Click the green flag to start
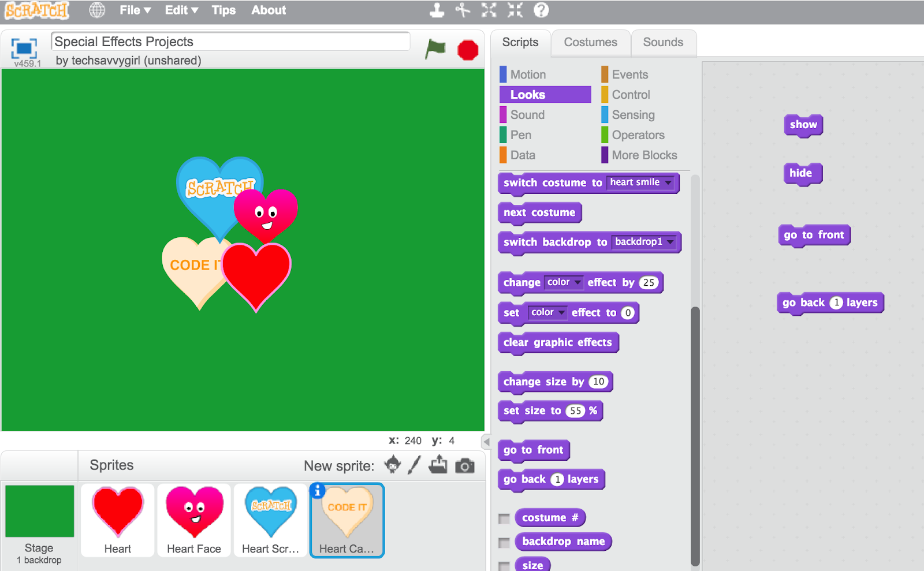This screenshot has width=924, height=571. [x=435, y=49]
